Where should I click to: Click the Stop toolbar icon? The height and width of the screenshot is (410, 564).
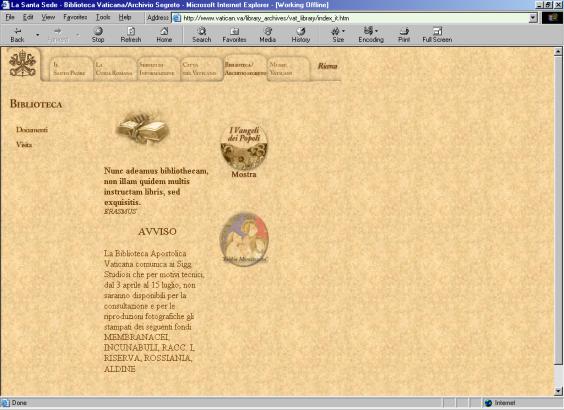pyautogui.click(x=98, y=35)
